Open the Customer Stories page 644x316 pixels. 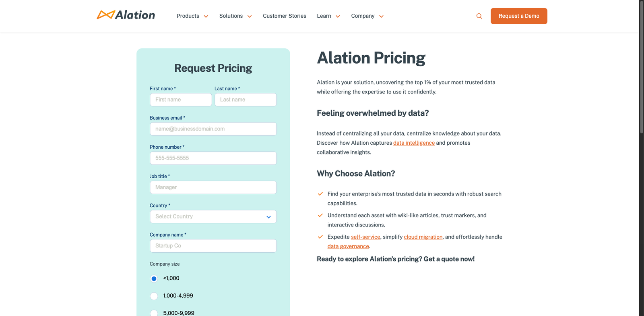[284, 16]
